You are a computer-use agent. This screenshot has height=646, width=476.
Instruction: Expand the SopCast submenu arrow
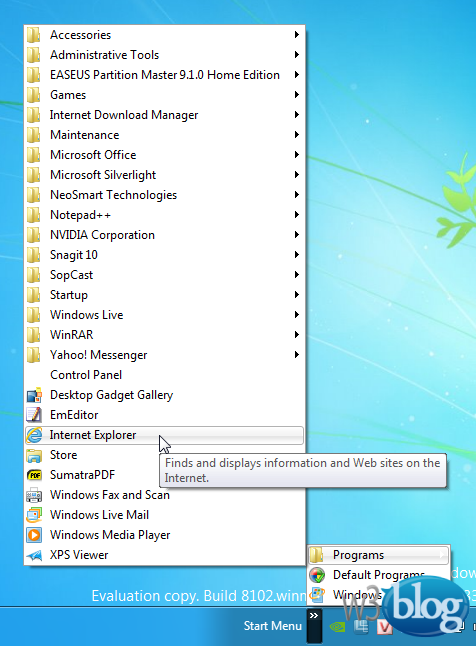click(297, 275)
